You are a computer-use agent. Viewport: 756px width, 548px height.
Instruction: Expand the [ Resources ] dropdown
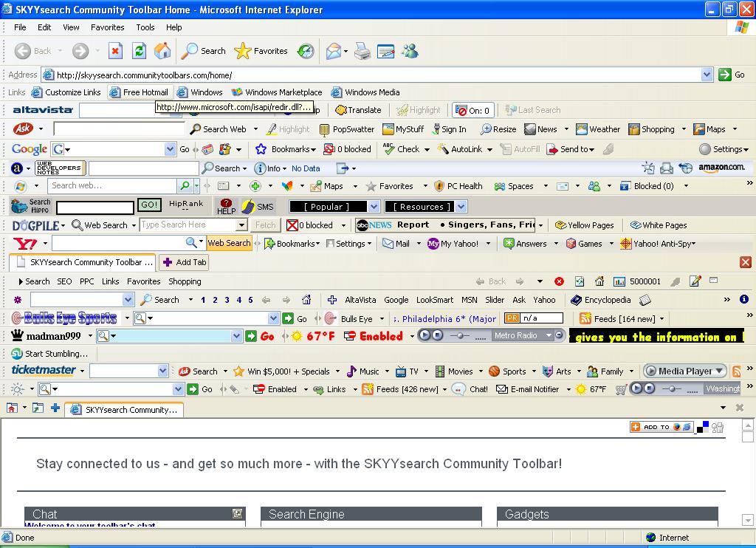pos(461,207)
